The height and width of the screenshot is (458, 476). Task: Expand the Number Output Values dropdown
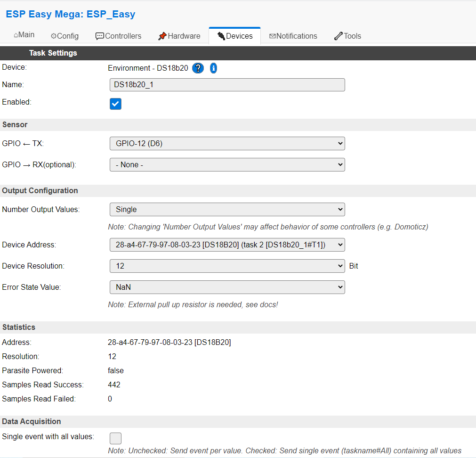[227, 210]
